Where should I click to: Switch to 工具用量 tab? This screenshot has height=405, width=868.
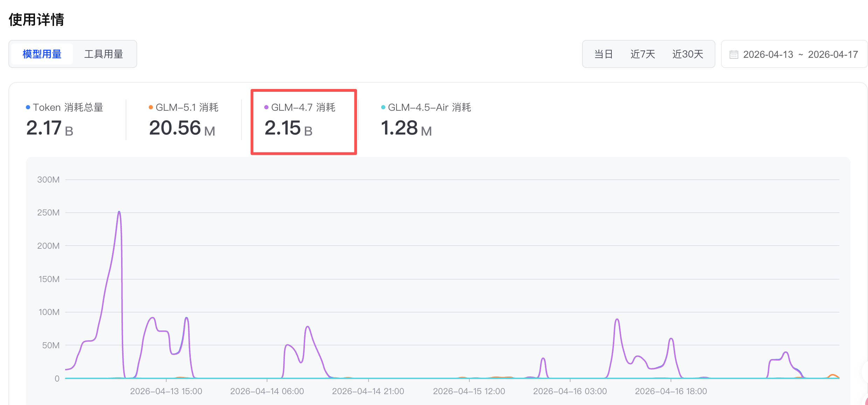(x=104, y=54)
